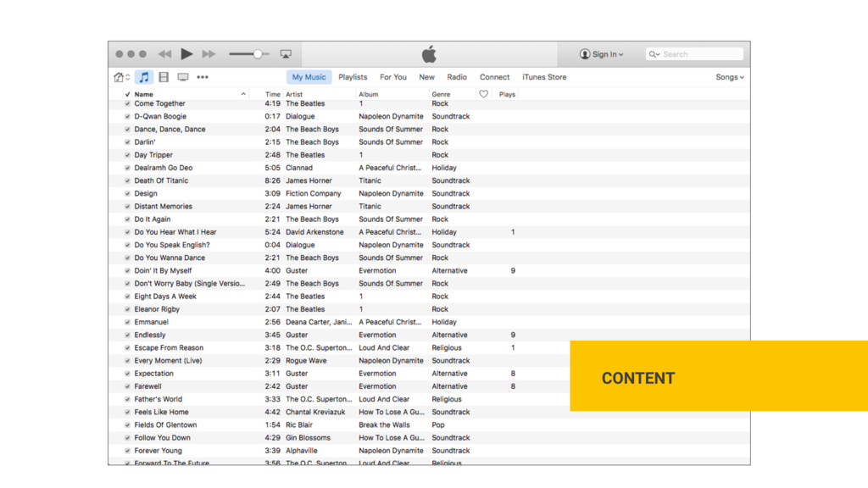868x488 pixels.
Task: Switch to the TV Shows monitor icon
Action: pyautogui.click(x=183, y=77)
